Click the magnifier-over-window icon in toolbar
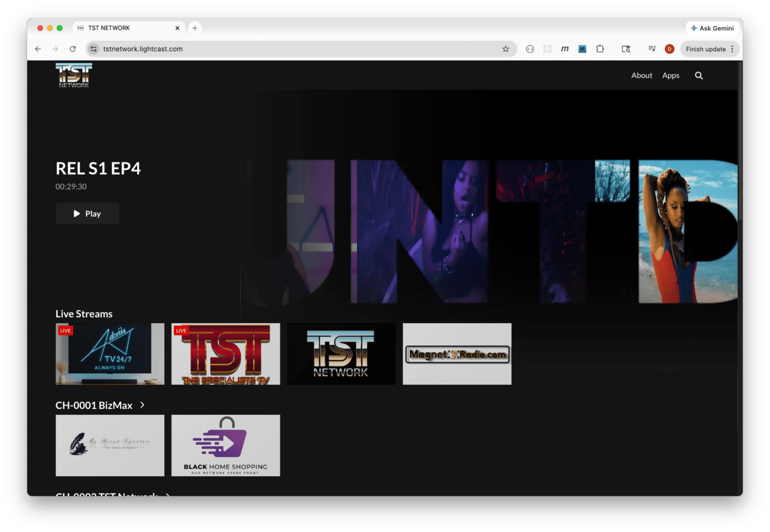Screen dimensions: 770x532 pos(626,49)
